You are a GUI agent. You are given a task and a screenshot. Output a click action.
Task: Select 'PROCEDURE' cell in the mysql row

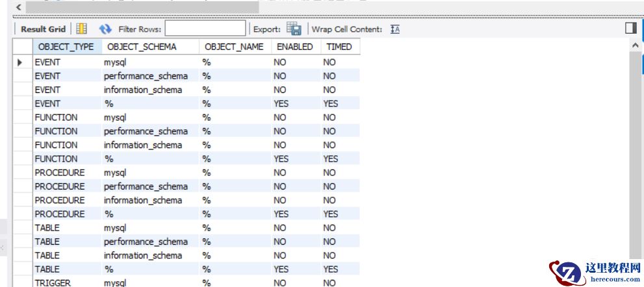tap(67, 173)
